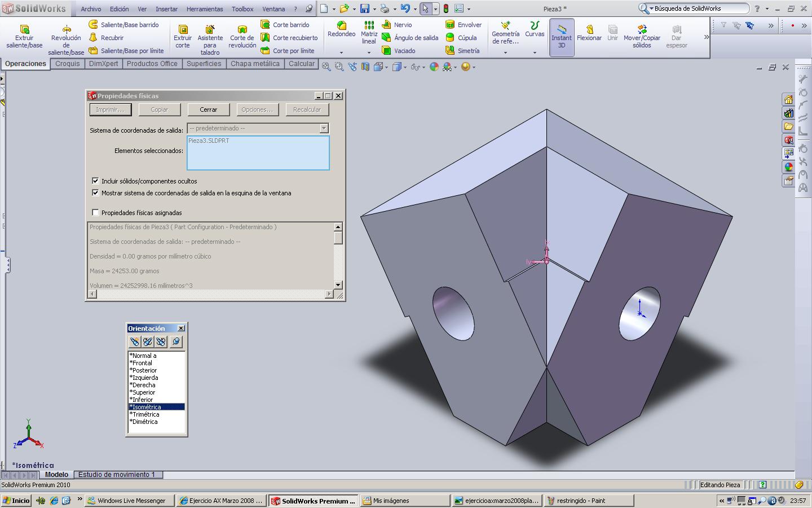Open the Design Library panel tab

[788, 113]
